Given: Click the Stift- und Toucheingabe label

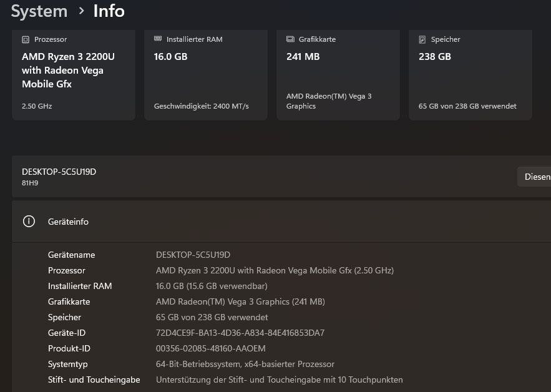Looking at the screenshot, I should pos(94,380).
